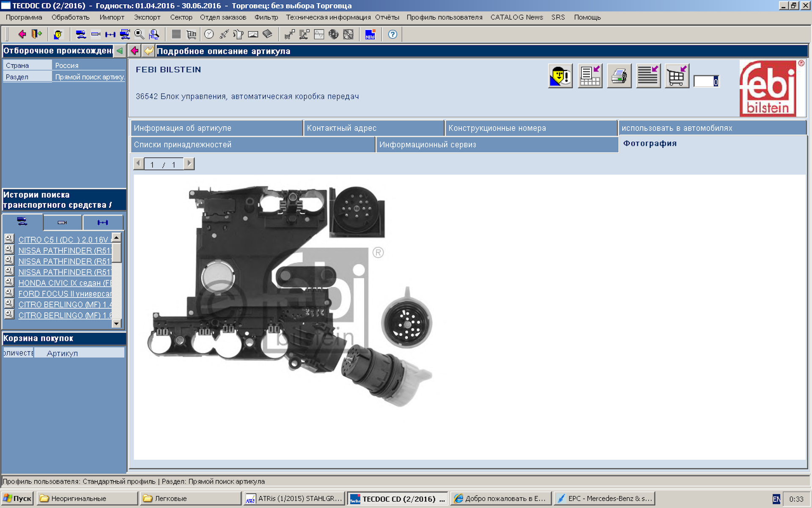812x508 pixels.
Task: Click the yellow return arrow beside the title
Action: tap(148, 51)
